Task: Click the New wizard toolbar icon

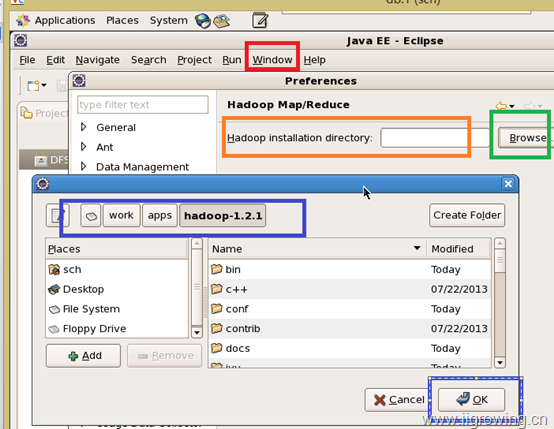Action: [x=34, y=86]
